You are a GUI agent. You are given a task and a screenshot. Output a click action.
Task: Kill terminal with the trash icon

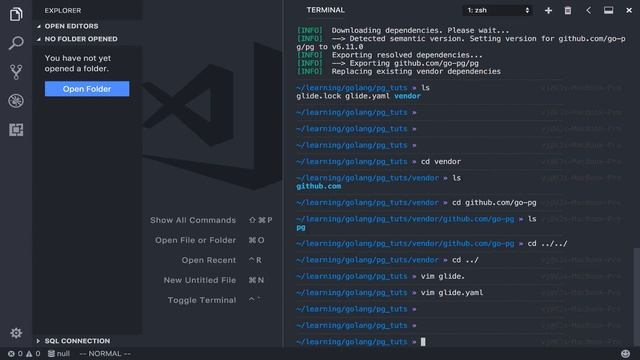coord(568,10)
